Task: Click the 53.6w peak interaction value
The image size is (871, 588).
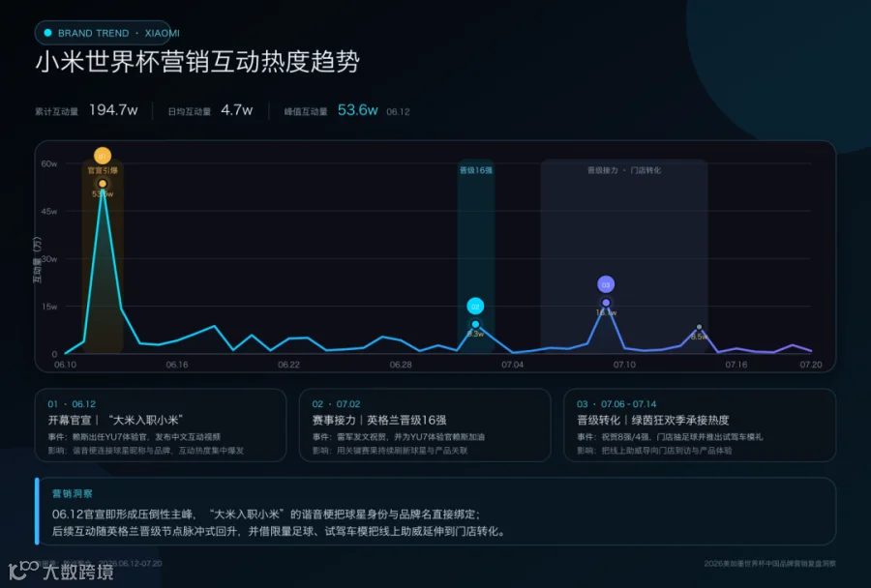Action: [358, 110]
